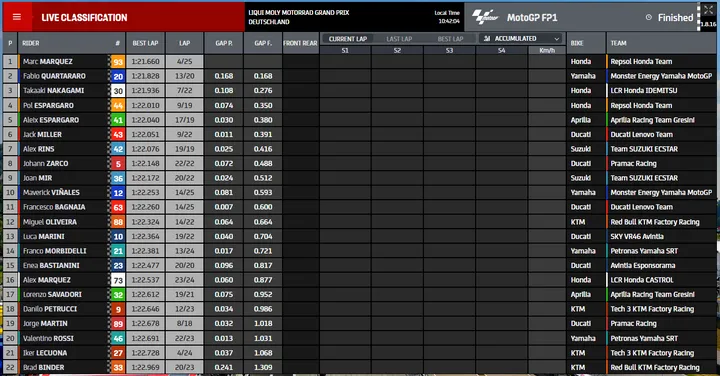Image resolution: width=720 pixels, height=376 pixels.
Task: Click Lorenzo Savadori's number 32 badge
Action: click(118, 294)
